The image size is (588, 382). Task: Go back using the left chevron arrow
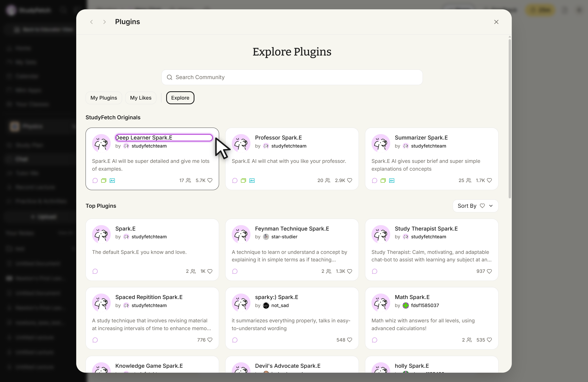coord(92,22)
